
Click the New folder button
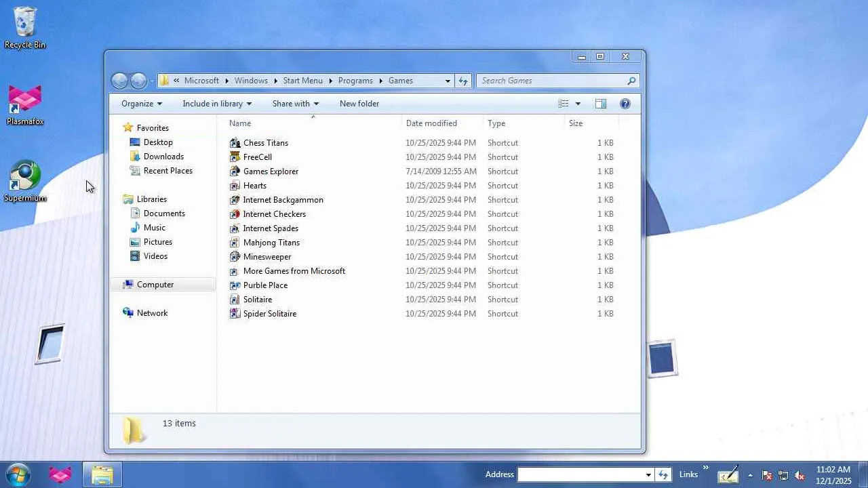(x=359, y=104)
